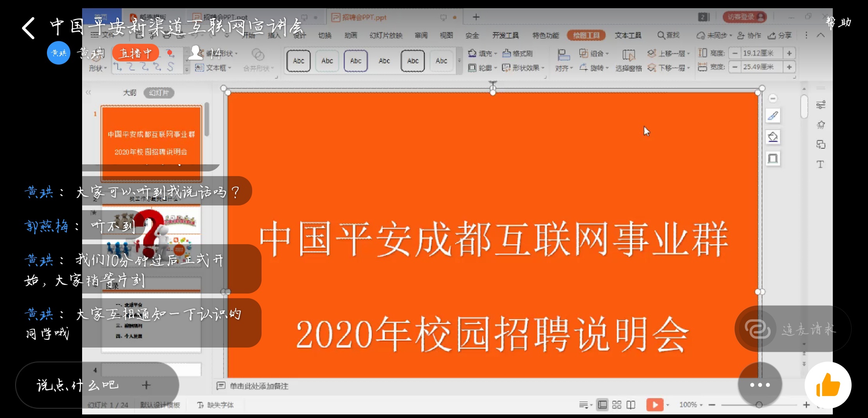This screenshot has height=418, width=868.
Task: Click the 协作 collaborate button
Action: point(749,35)
